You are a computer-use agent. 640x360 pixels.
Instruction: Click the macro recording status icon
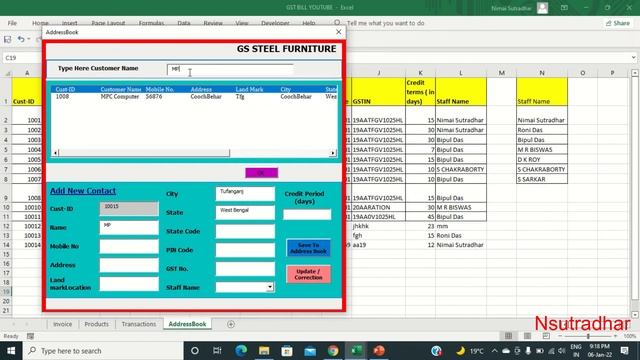30,336
